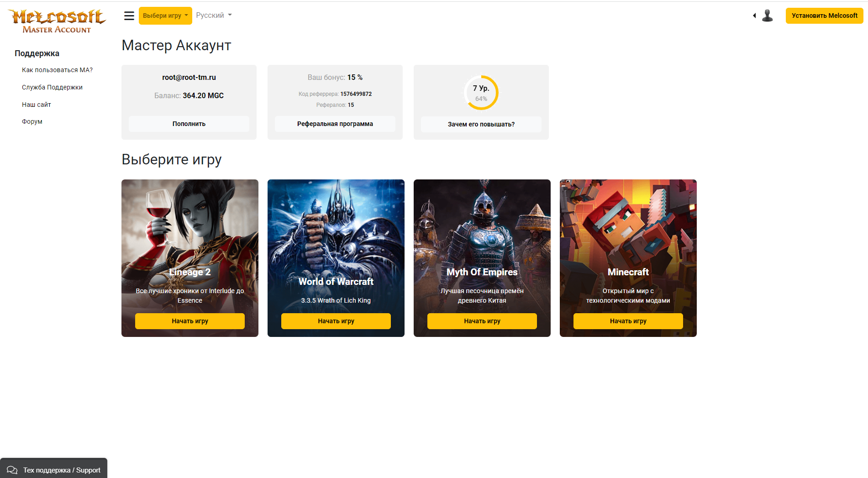Go to Наш сайт link
This screenshot has height=478, width=868.
click(x=37, y=105)
